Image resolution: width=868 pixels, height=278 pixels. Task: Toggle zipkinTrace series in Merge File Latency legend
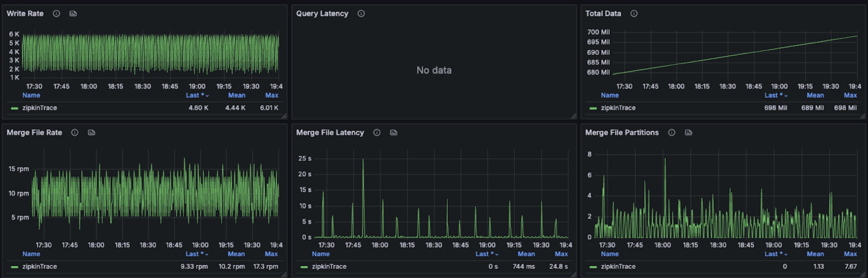coord(329,267)
